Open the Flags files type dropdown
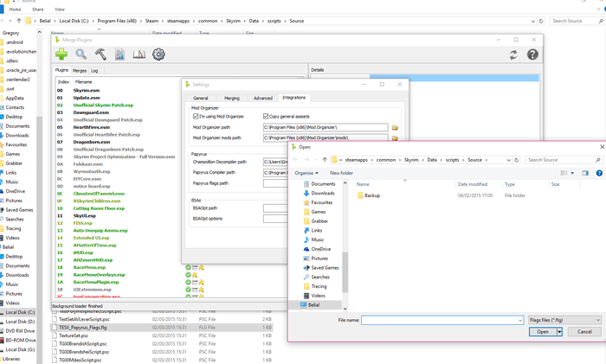The width and height of the screenshot is (606, 364). click(564, 320)
